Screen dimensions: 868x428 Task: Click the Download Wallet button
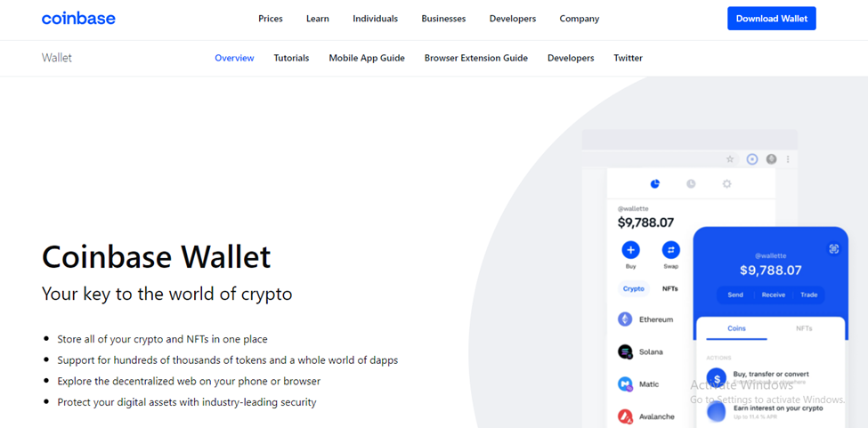pyautogui.click(x=771, y=19)
